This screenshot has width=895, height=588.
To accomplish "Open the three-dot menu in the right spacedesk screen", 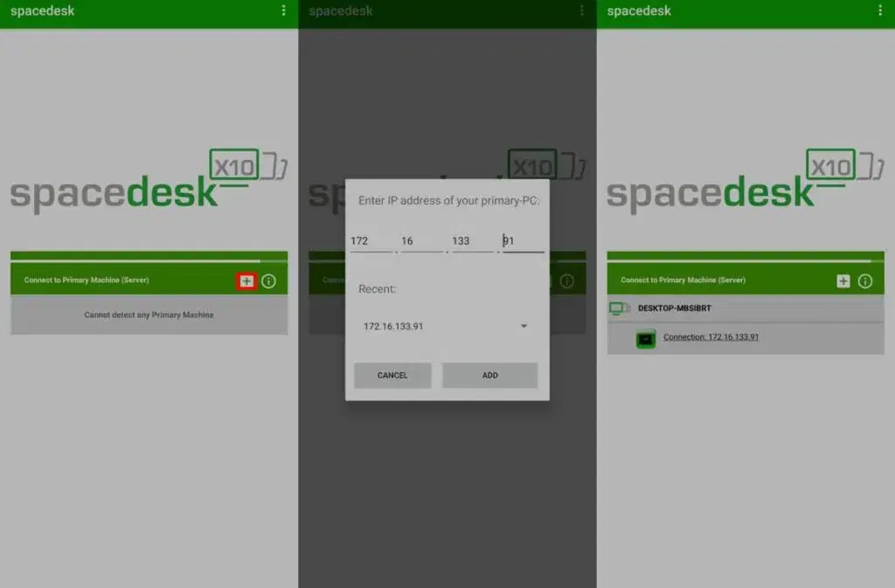I will coord(879,10).
